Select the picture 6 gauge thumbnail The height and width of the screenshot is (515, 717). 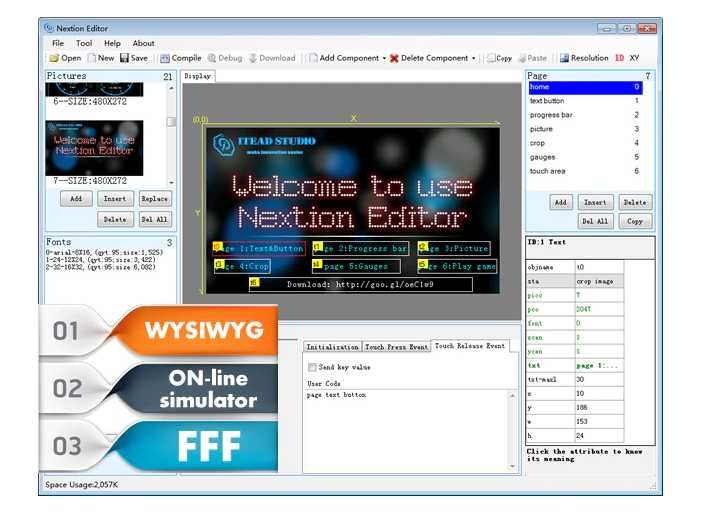(x=94, y=89)
